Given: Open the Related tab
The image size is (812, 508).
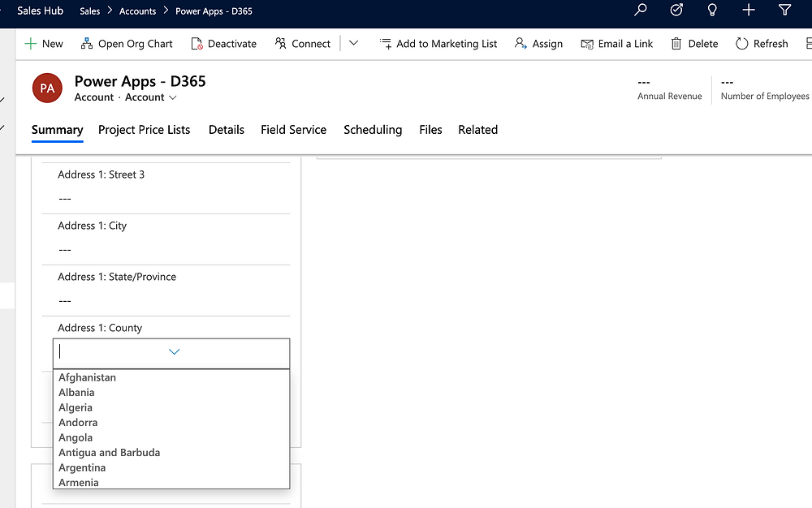Looking at the screenshot, I should [x=478, y=130].
